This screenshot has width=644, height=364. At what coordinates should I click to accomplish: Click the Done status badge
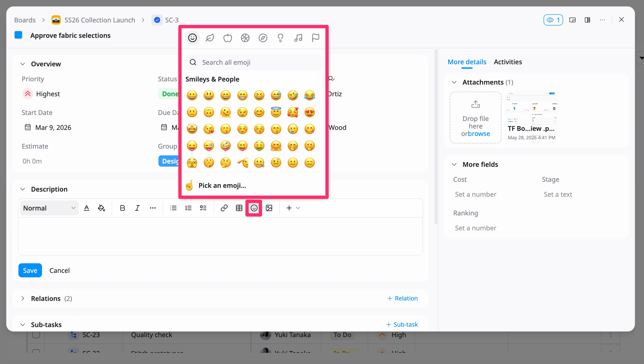pyautogui.click(x=170, y=94)
